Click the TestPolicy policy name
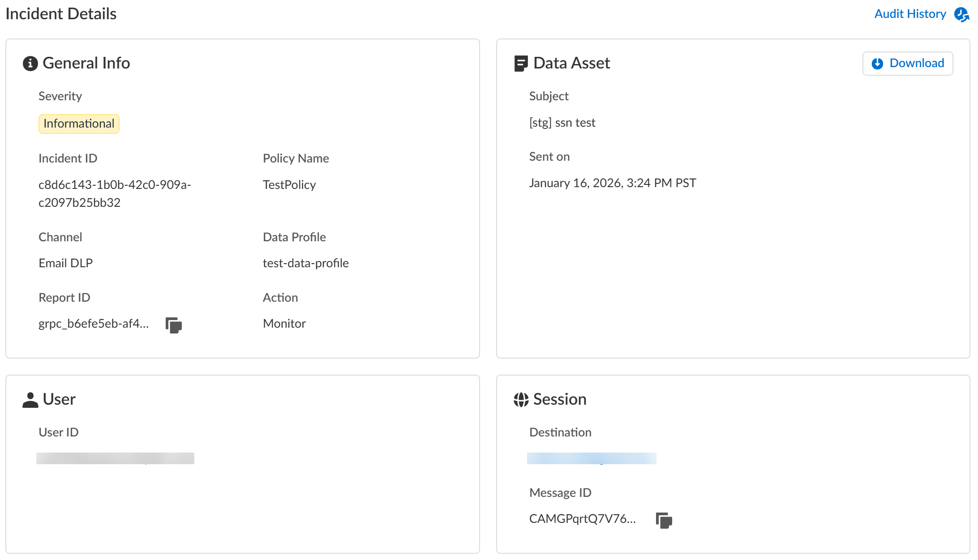This screenshot has height=560, width=978. (x=289, y=184)
